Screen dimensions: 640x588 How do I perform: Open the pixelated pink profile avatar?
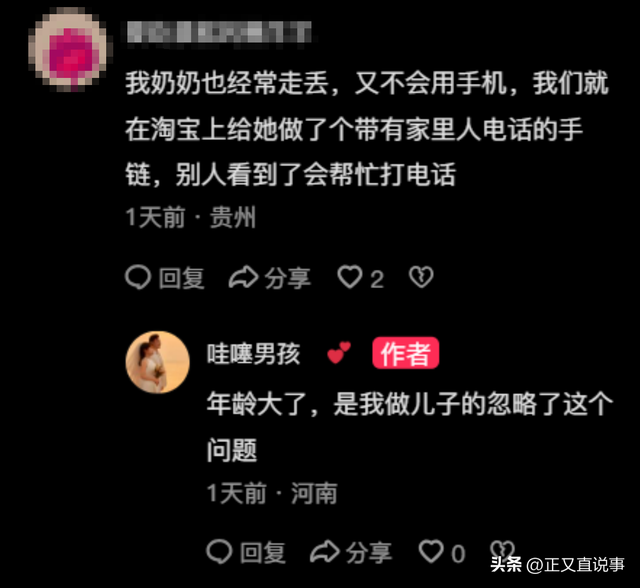pyautogui.click(x=70, y=49)
